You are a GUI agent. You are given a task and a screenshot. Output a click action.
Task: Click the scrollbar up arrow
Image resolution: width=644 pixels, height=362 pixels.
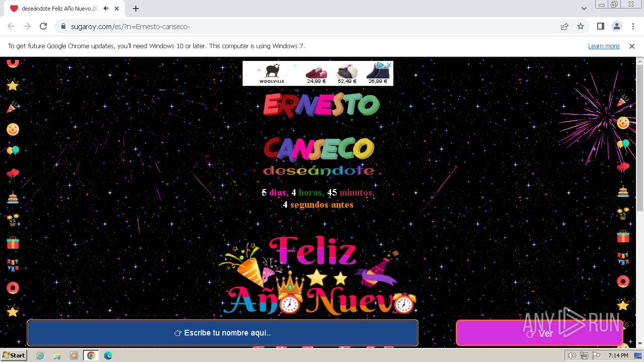[x=640, y=61]
